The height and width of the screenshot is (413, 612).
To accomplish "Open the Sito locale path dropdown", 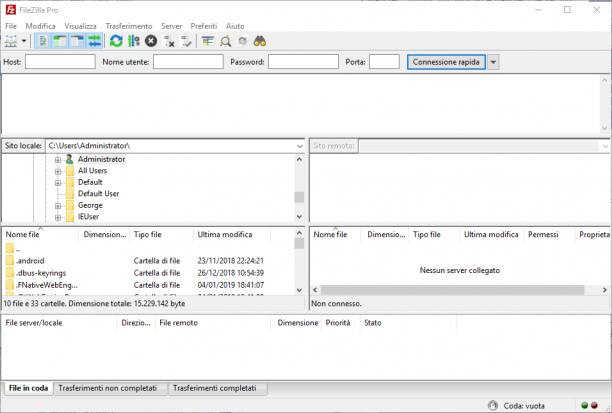I will (300, 146).
